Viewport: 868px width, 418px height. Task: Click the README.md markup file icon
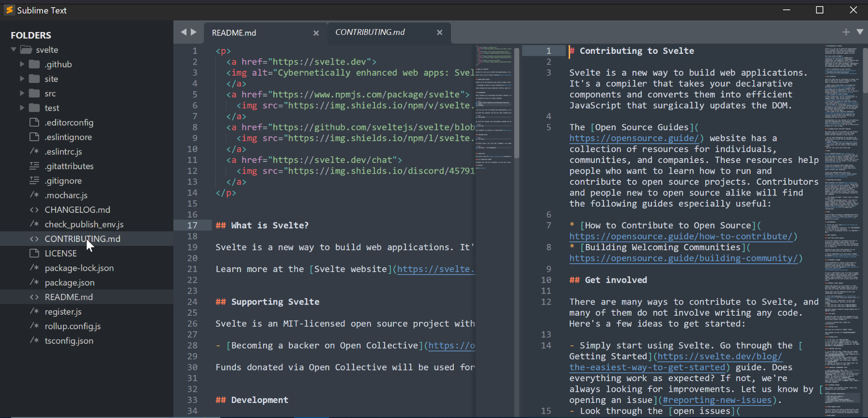34,297
